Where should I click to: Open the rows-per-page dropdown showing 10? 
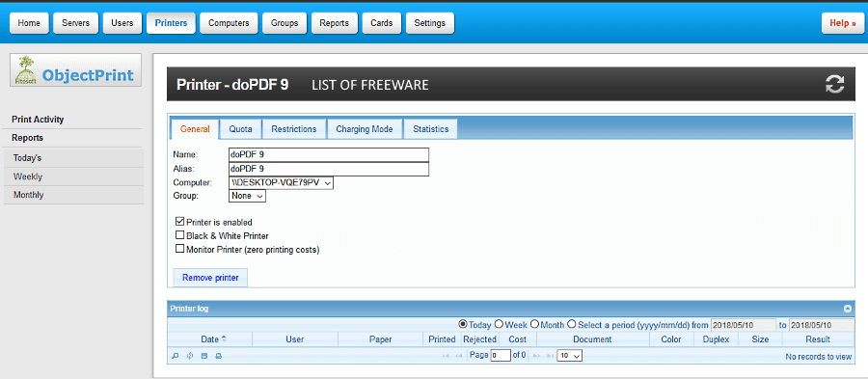570,356
